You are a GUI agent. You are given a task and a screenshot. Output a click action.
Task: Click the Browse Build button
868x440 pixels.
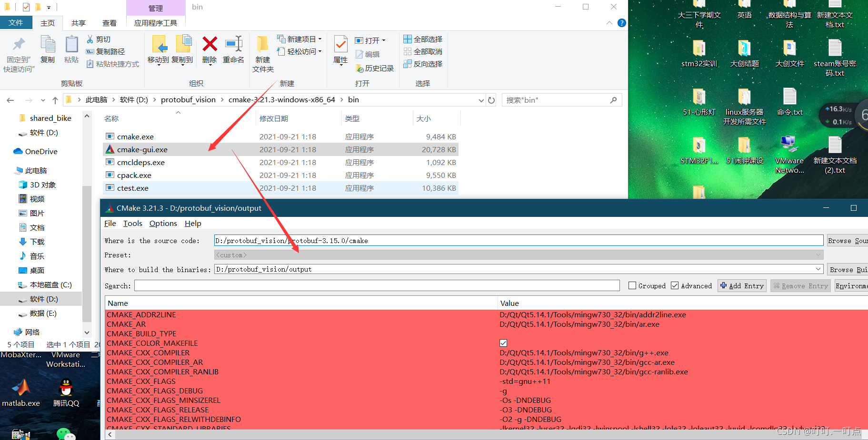[848, 269]
